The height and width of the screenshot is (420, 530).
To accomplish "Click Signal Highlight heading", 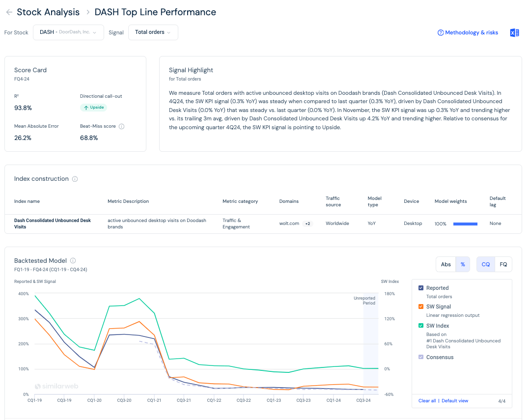I will pos(191,70).
